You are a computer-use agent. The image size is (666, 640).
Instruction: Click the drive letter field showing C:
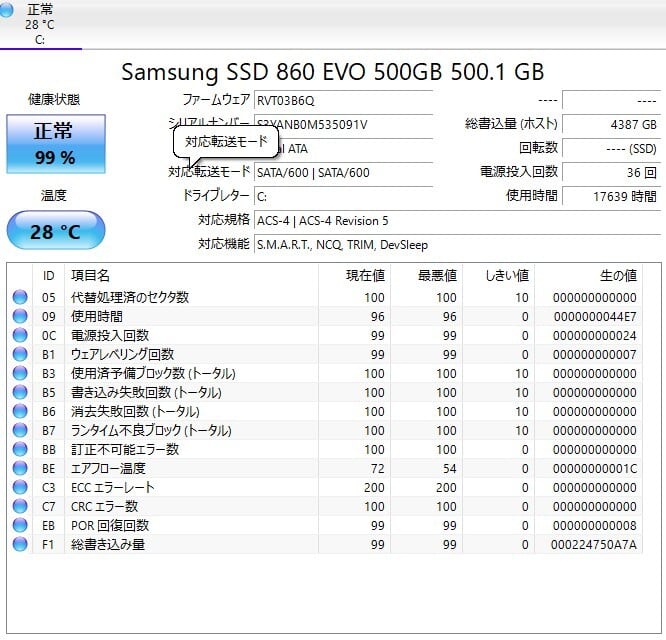tap(343, 197)
